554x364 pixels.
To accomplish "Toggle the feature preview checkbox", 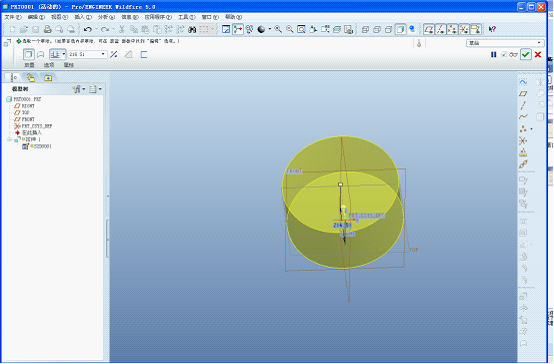I will tap(504, 54).
